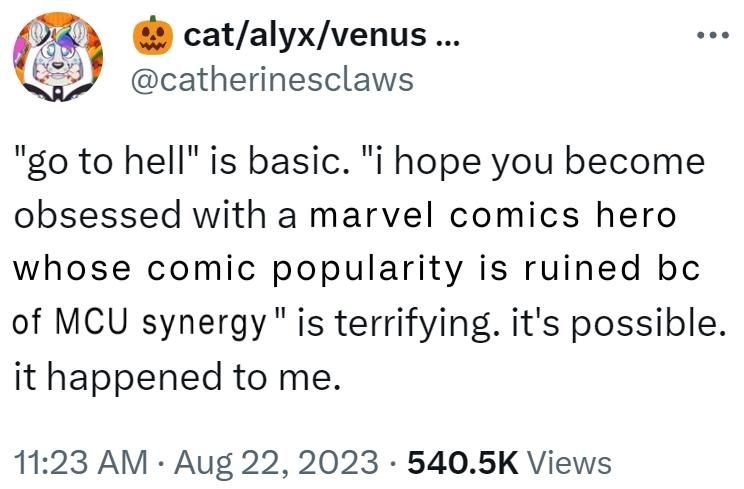Click the pumpkin emoji beside the display name
Screen dimensions: 744x489
(152, 38)
